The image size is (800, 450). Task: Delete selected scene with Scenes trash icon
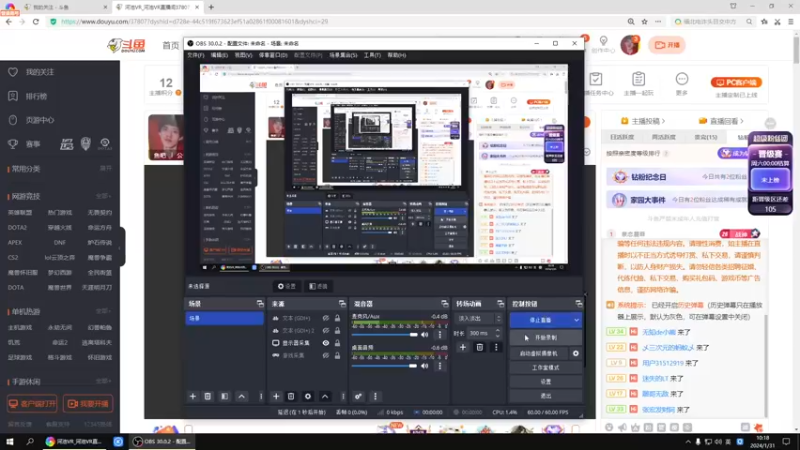pos(208,396)
